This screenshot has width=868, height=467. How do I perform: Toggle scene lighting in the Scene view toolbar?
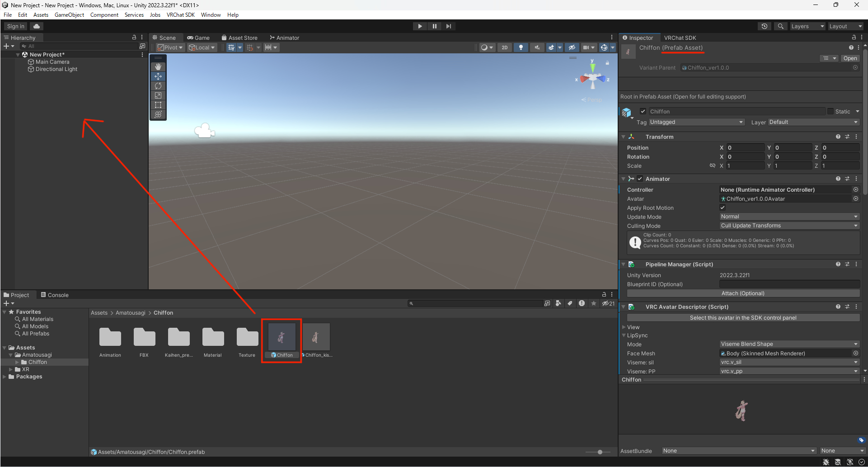pyautogui.click(x=521, y=47)
